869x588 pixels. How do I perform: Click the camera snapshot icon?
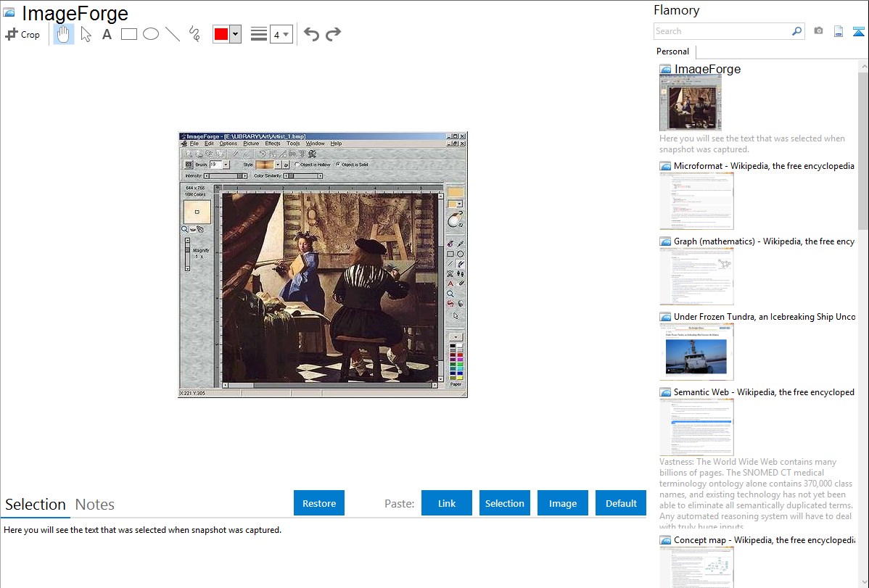(818, 31)
